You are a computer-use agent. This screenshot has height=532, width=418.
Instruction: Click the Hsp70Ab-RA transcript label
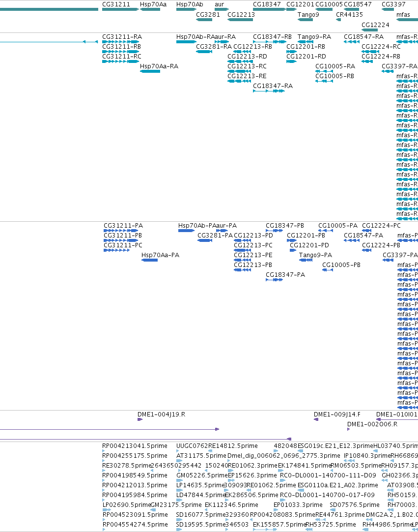point(195,37)
